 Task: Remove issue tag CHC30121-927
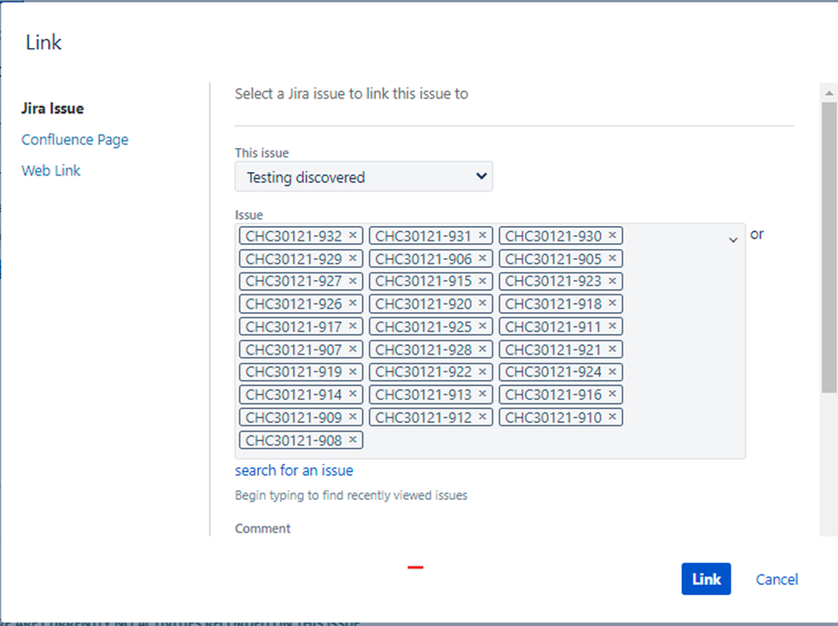(x=353, y=281)
